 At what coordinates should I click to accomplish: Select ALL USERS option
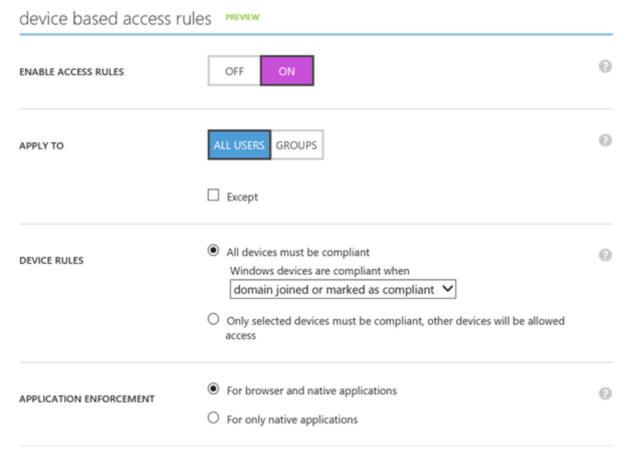[239, 145]
